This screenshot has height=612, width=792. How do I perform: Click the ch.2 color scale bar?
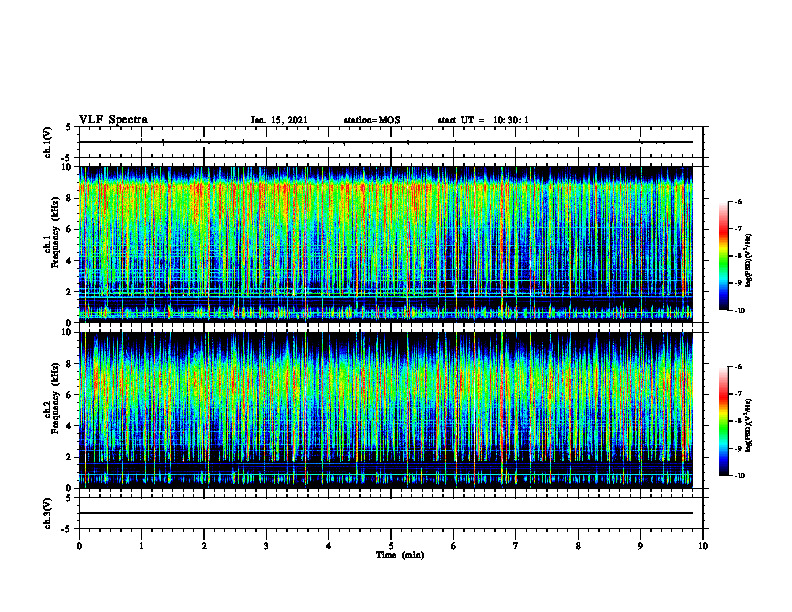(724, 421)
